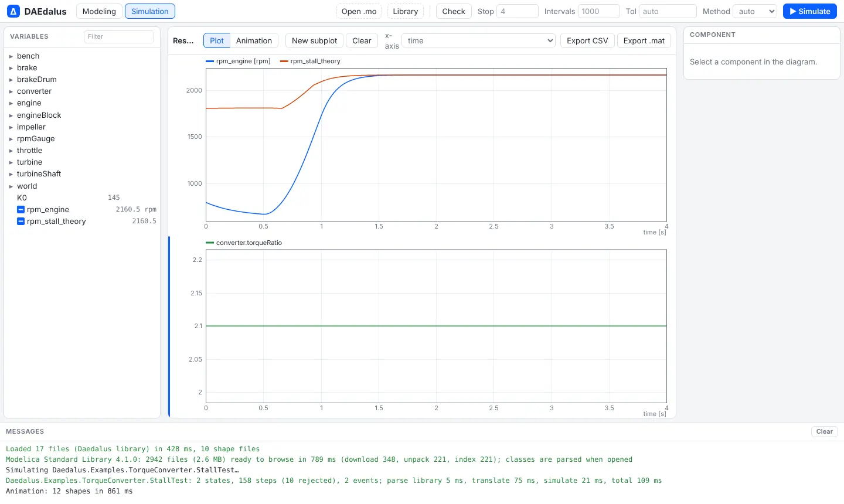Select the Plot results view
This screenshot has height=504, width=844.
[217, 40]
